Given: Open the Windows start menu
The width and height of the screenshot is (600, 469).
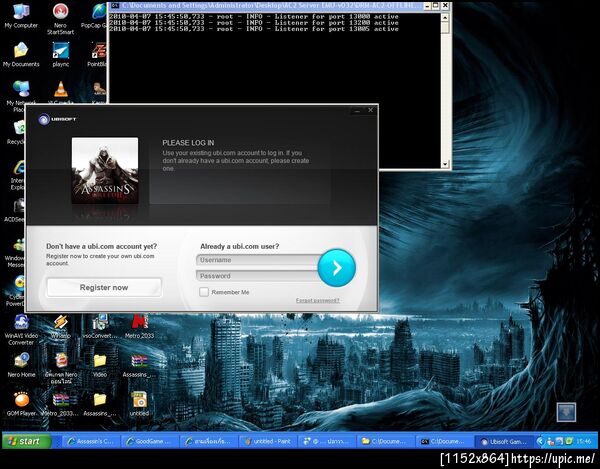Looking at the screenshot, I should click(x=27, y=441).
